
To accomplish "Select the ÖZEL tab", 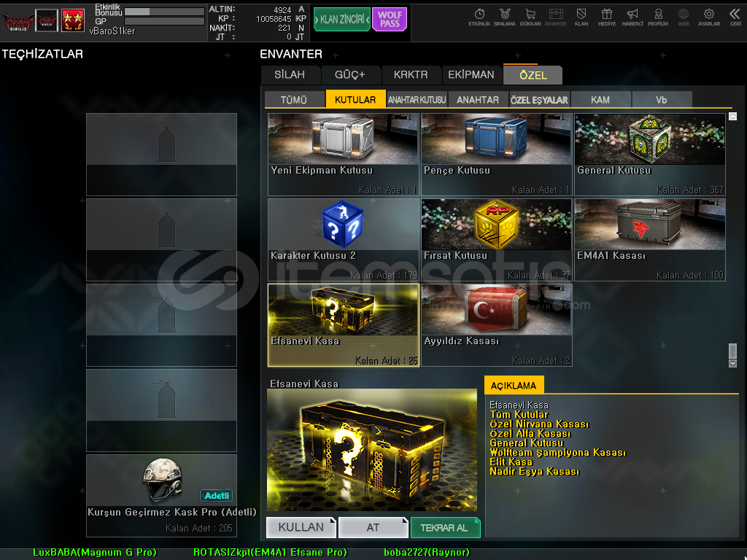I will 533,75.
